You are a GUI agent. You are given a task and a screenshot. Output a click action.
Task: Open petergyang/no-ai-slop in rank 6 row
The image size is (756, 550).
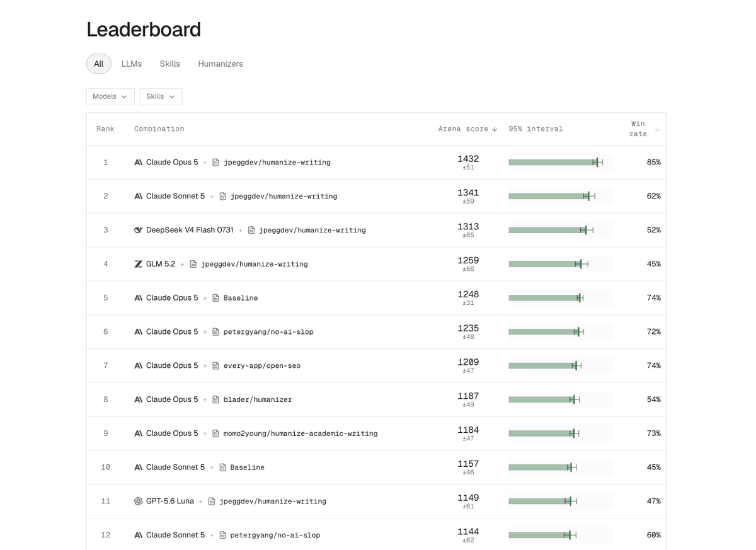coord(268,332)
